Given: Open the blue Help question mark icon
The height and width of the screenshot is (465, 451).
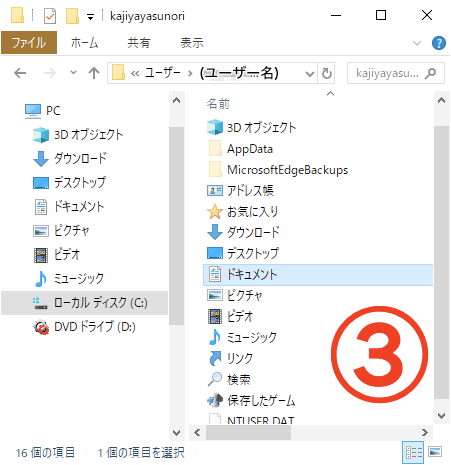Looking at the screenshot, I should [x=439, y=43].
